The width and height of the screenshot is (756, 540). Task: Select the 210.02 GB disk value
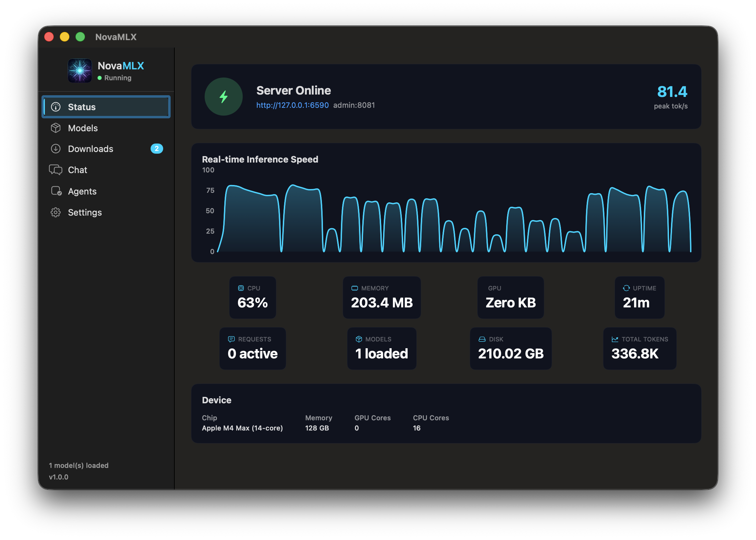511,354
